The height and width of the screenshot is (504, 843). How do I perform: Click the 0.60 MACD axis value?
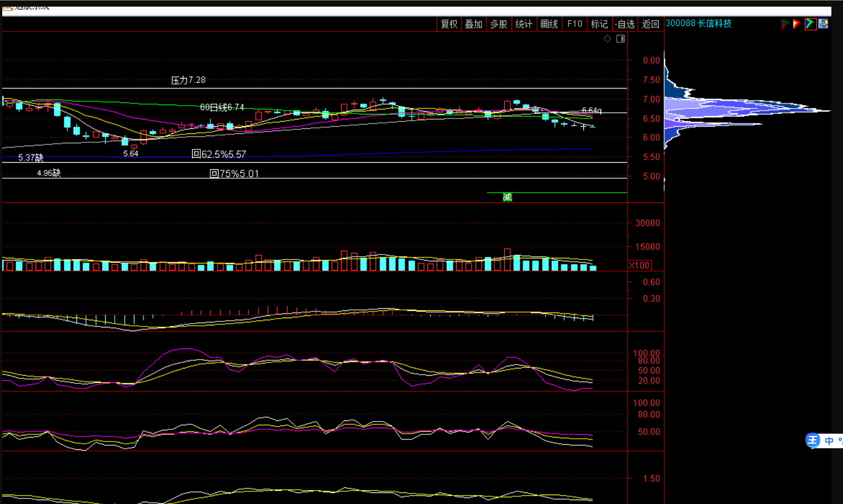pyautogui.click(x=651, y=282)
